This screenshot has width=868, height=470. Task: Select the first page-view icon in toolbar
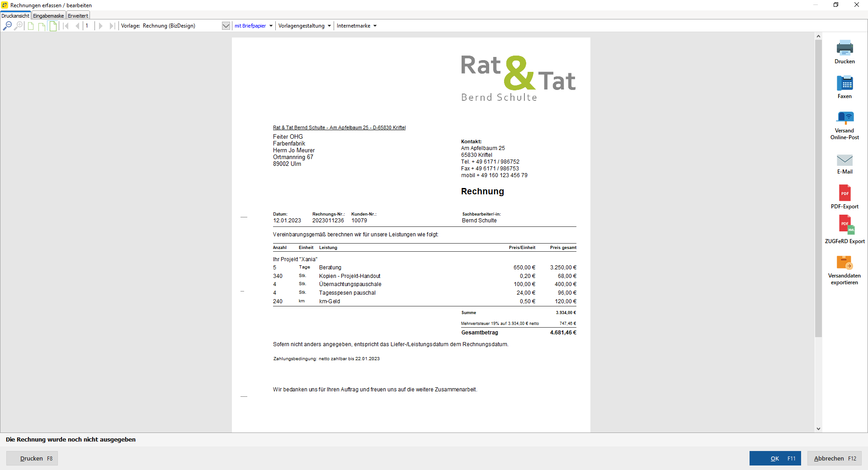(31, 26)
